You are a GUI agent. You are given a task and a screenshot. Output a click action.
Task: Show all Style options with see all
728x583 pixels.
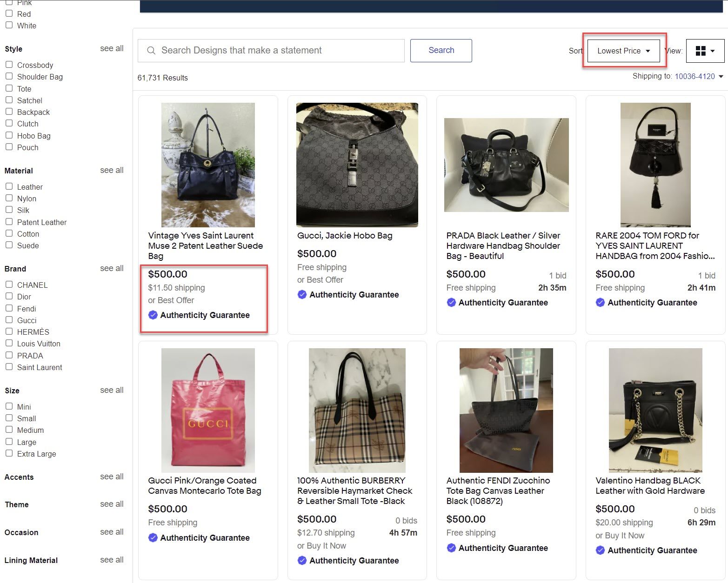click(x=112, y=48)
